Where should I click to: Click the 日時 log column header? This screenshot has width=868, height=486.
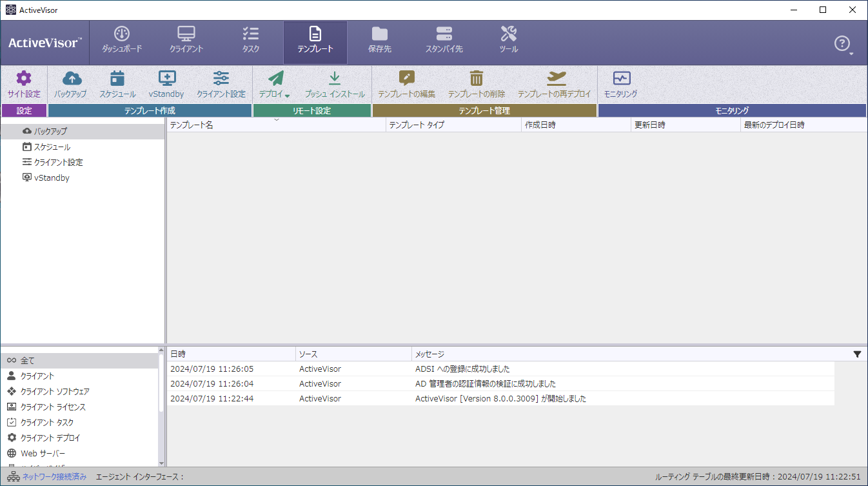point(231,354)
